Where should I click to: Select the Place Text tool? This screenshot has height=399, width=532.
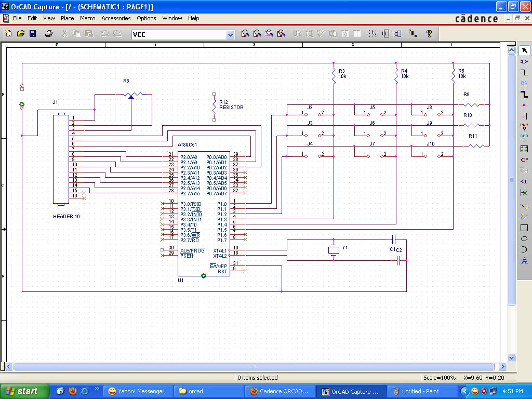coord(524,261)
